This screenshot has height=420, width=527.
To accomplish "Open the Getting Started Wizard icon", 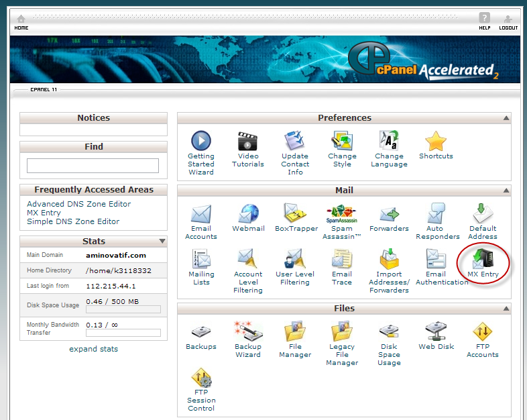I will tap(201, 140).
